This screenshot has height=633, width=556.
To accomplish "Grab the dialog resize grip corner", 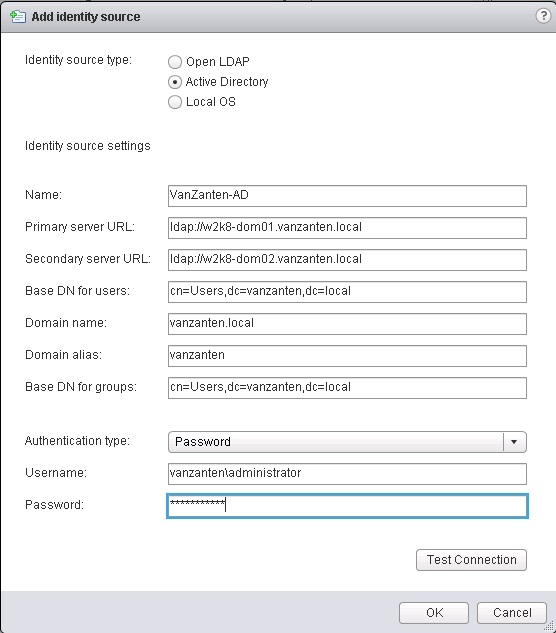I will [549, 626].
